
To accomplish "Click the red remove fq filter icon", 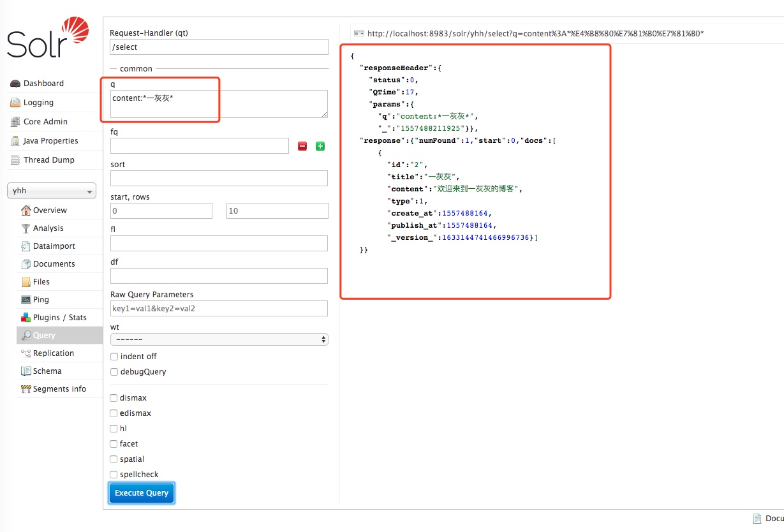I will [302, 146].
